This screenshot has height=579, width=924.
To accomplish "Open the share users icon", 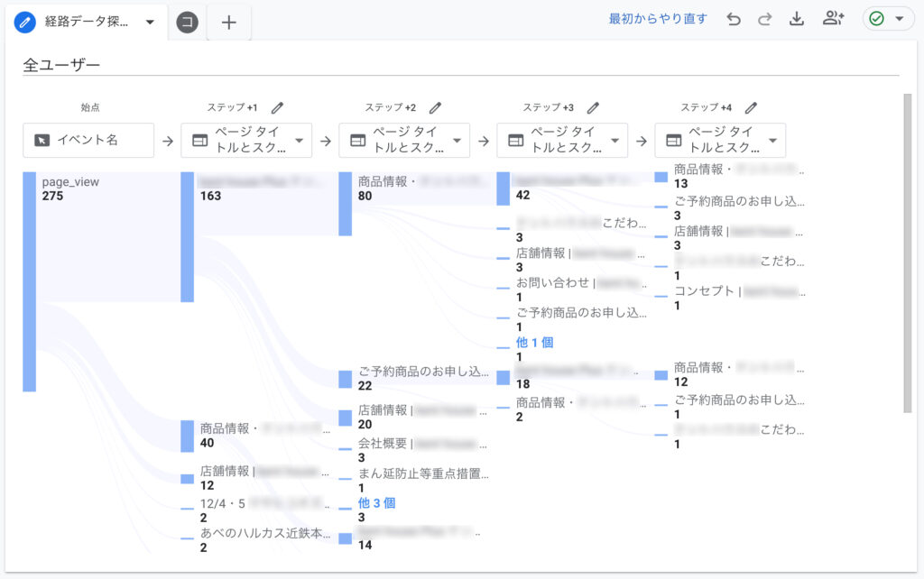I will [833, 18].
